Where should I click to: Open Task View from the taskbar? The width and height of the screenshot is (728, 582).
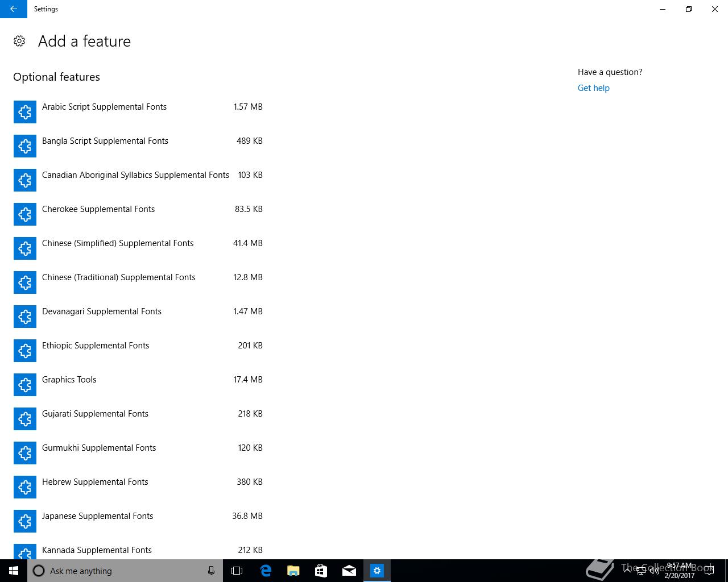[x=237, y=571]
